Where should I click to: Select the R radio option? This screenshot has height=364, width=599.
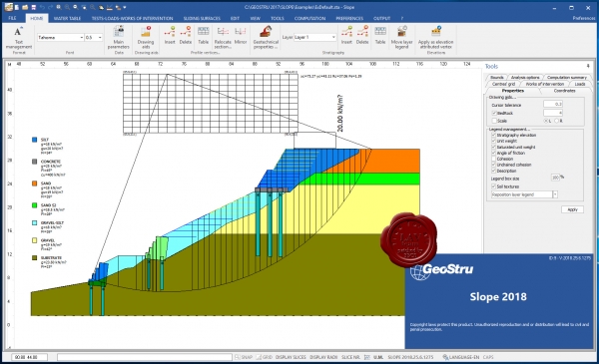click(x=557, y=121)
